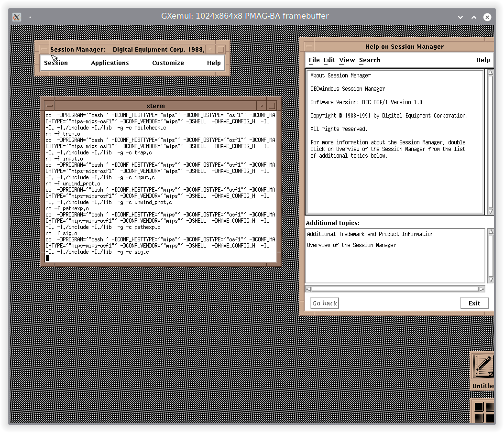Open the File menu in Help window
The height and width of the screenshot is (433, 504).
coord(314,60)
